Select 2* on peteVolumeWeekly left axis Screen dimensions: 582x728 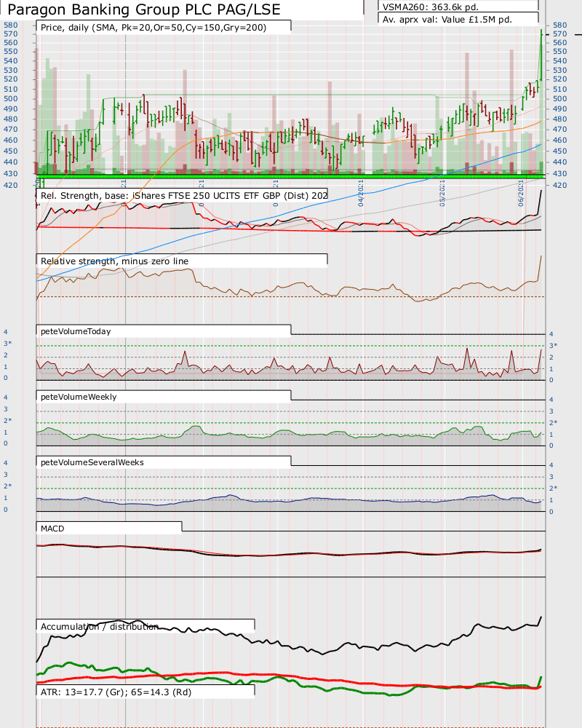[7, 421]
